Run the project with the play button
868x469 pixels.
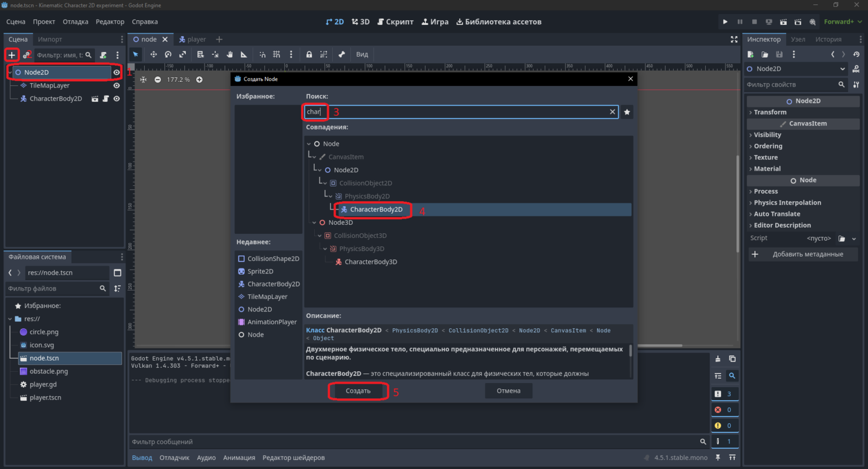[725, 21]
